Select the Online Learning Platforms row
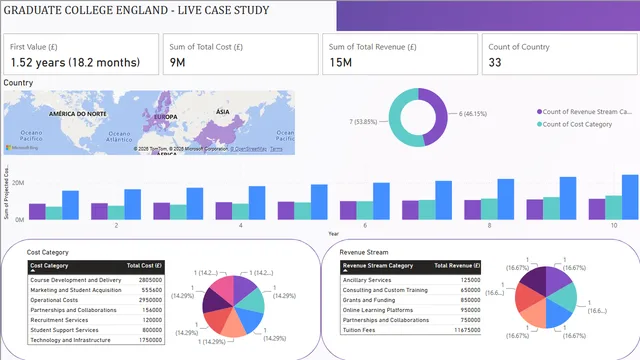 click(411, 310)
